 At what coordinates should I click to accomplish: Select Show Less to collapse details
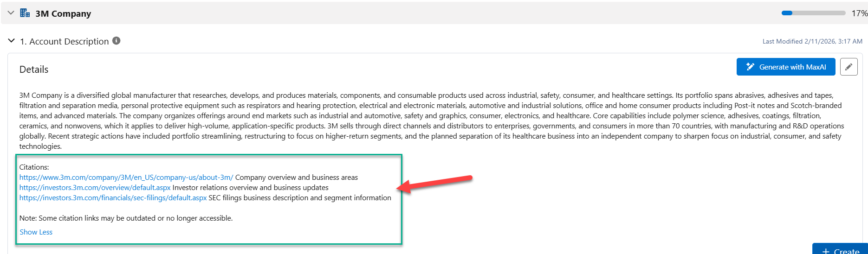pyautogui.click(x=36, y=232)
